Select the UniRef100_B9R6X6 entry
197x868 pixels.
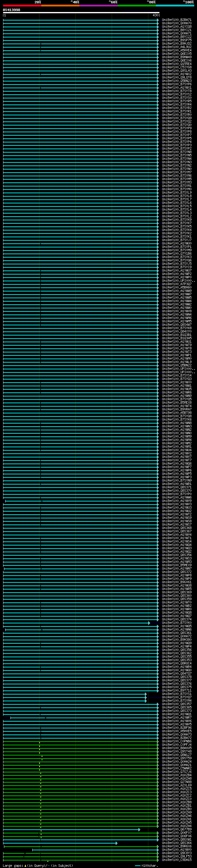[x=177, y=846]
